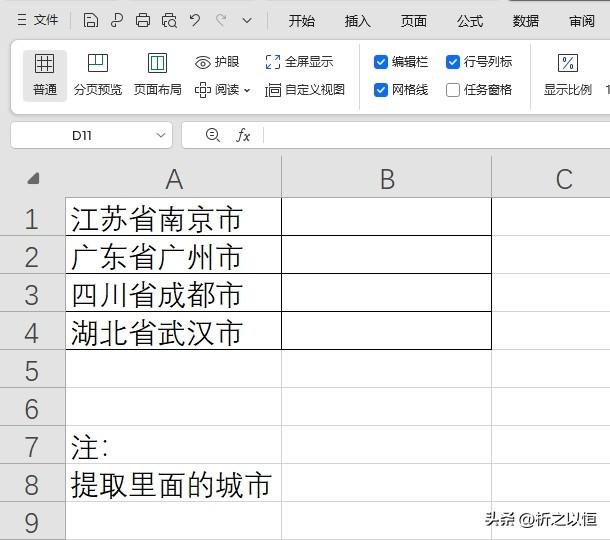
Task: Select cell containing 广东省广州市
Action: tap(174, 255)
